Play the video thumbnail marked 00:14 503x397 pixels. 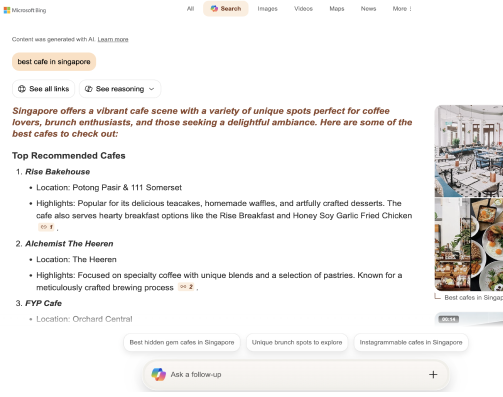click(469, 319)
